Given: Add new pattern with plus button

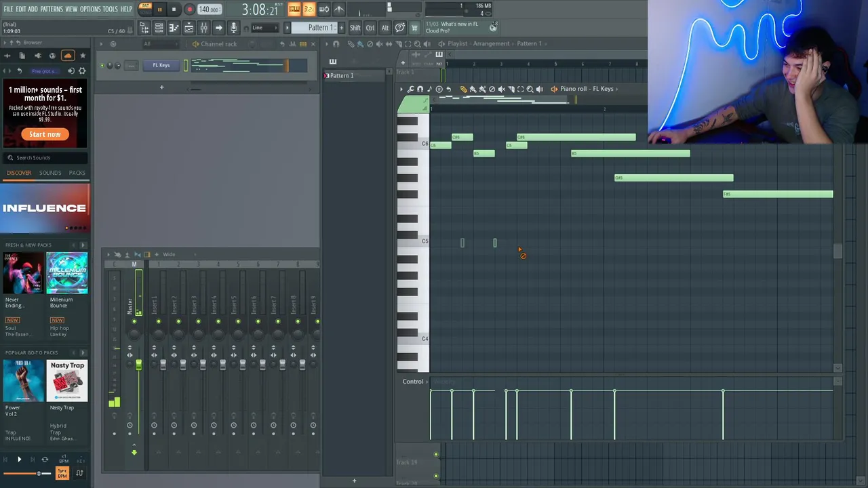Looking at the screenshot, I should (x=341, y=28).
